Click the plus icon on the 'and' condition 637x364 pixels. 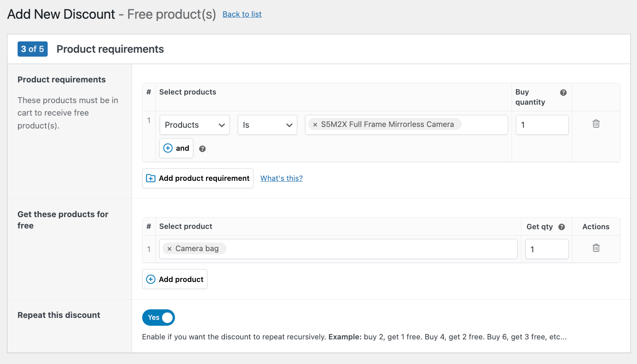(168, 148)
